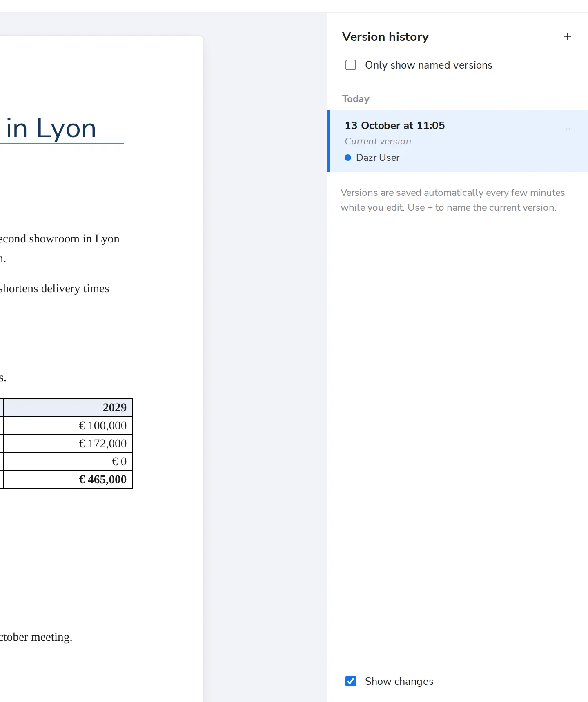The width and height of the screenshot is (588, 702).
Task: Open the three-dot menu for 13 October version
Action: pos(569,129)
